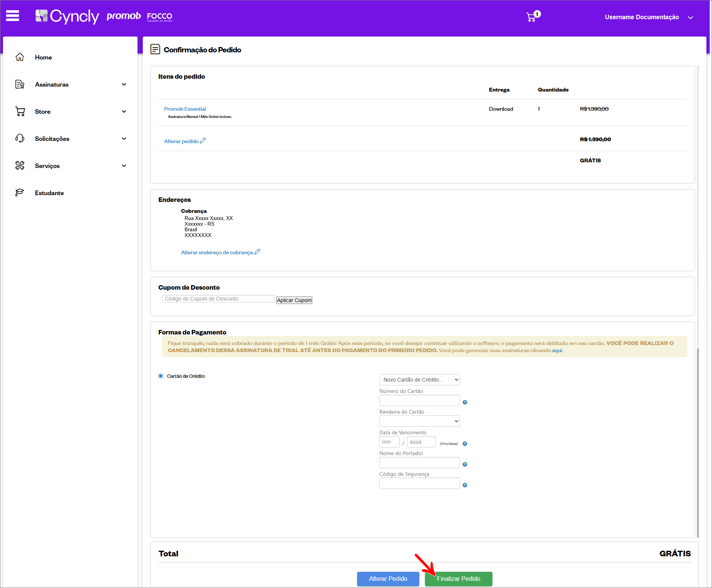Click the Aplicar Cupom button
Viewport: 712px width, 588px height.
click(x=294, y=300)
